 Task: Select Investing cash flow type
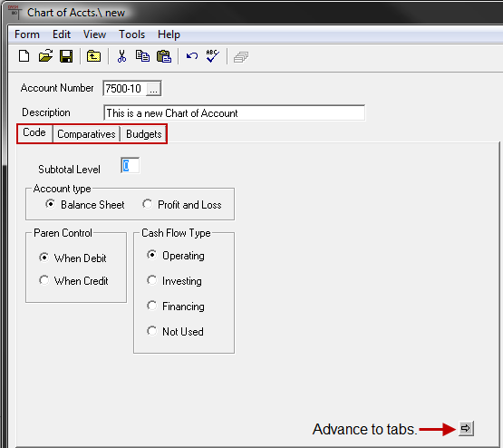tap(151, 280)
